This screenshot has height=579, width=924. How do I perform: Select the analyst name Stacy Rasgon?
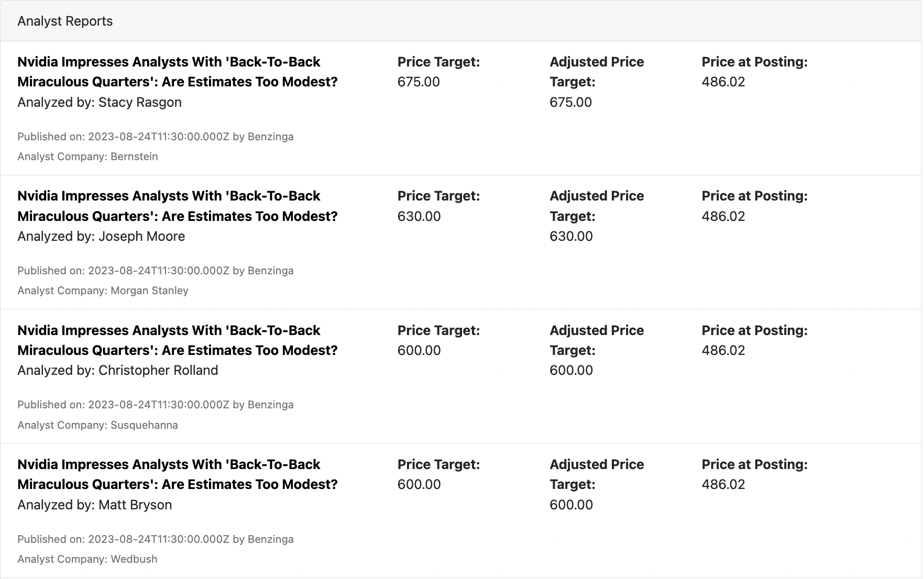coord(140,102)
